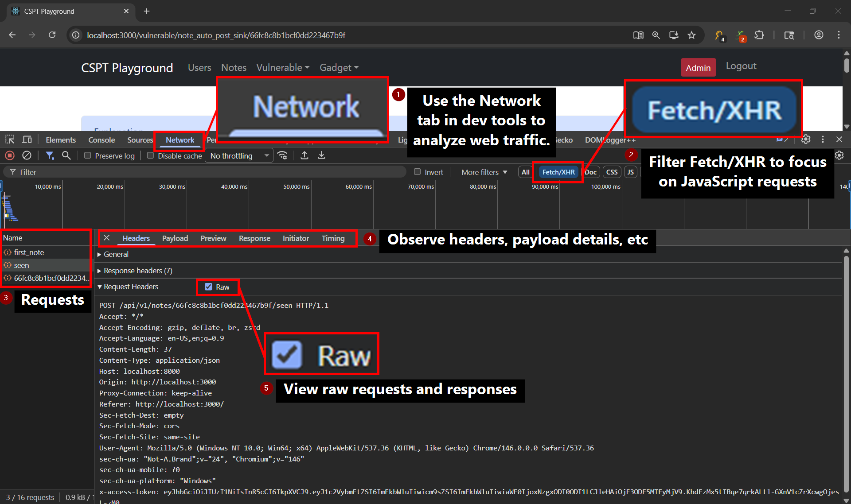Switch to the Sources tab

click(140, 140)
